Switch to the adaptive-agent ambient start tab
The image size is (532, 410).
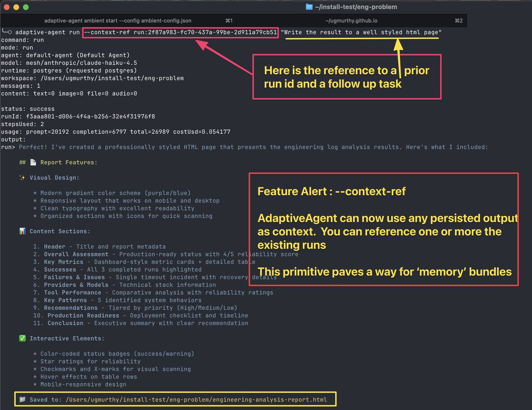coord(118,21)
